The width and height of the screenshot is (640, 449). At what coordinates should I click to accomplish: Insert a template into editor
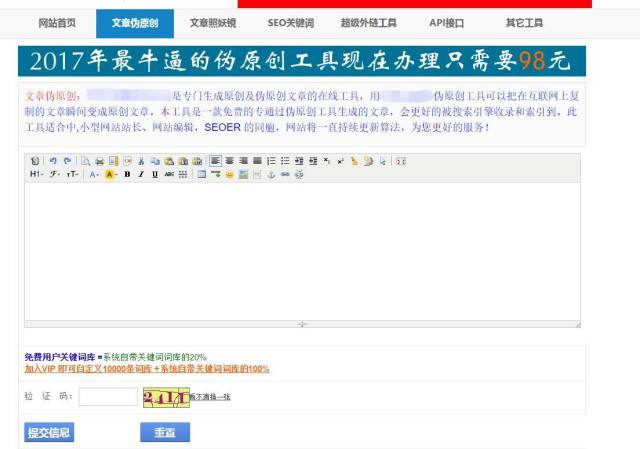113,161
